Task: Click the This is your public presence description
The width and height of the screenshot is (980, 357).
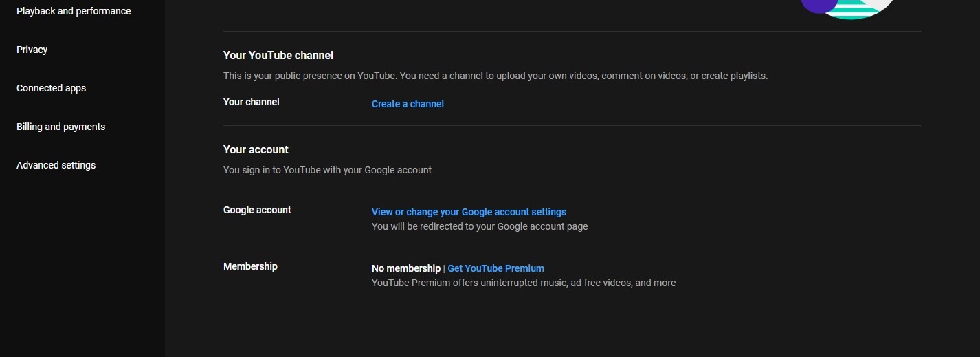Action: pyautogui.click(x=495, y=76)
